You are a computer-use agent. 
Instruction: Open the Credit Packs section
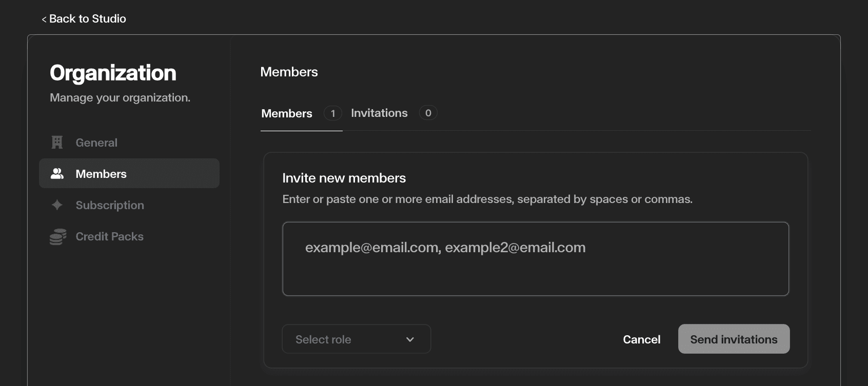109,236
